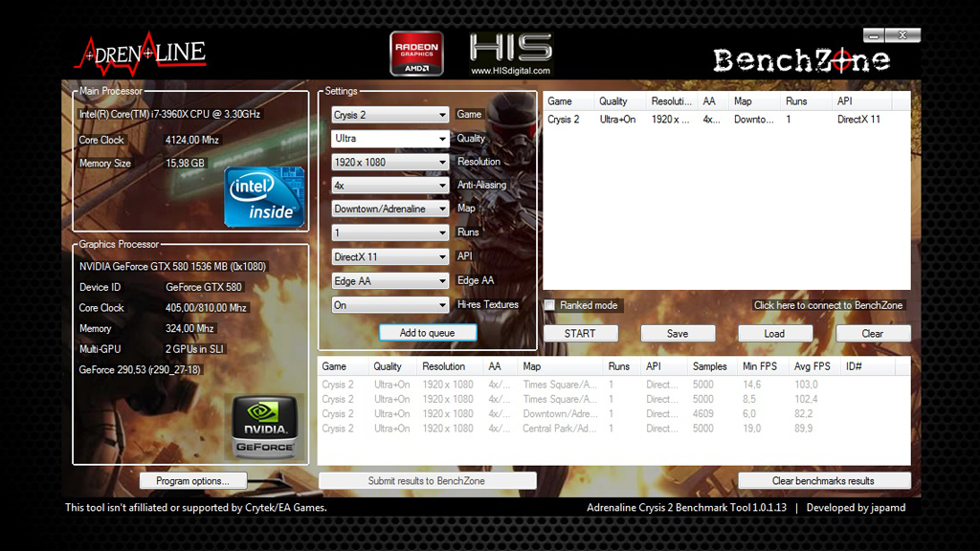Click the Samples value 4609

[703, 413]
